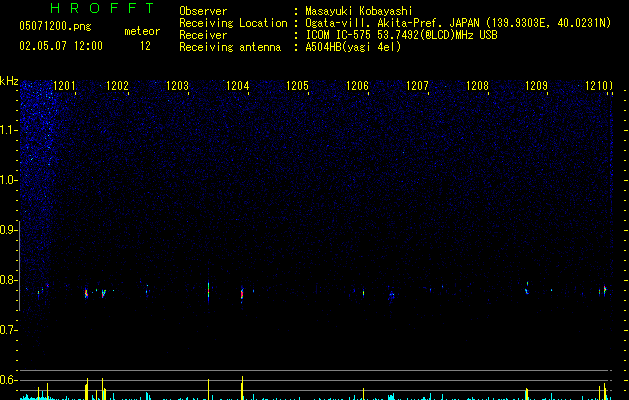Click the observer name Masayuki Kobayashi
The height and width of the screenshot is (400, 629).
pyautogui.click(x=358, y=11)
